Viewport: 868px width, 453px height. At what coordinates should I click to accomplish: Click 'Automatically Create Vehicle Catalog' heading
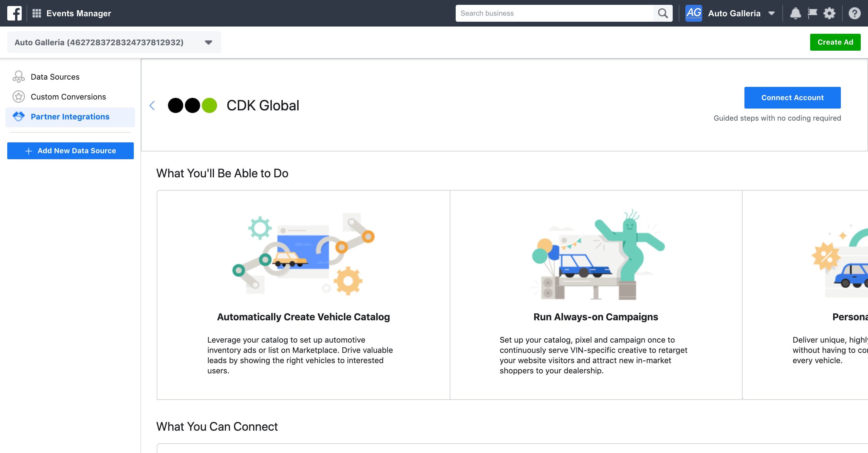tap(303, 317)
